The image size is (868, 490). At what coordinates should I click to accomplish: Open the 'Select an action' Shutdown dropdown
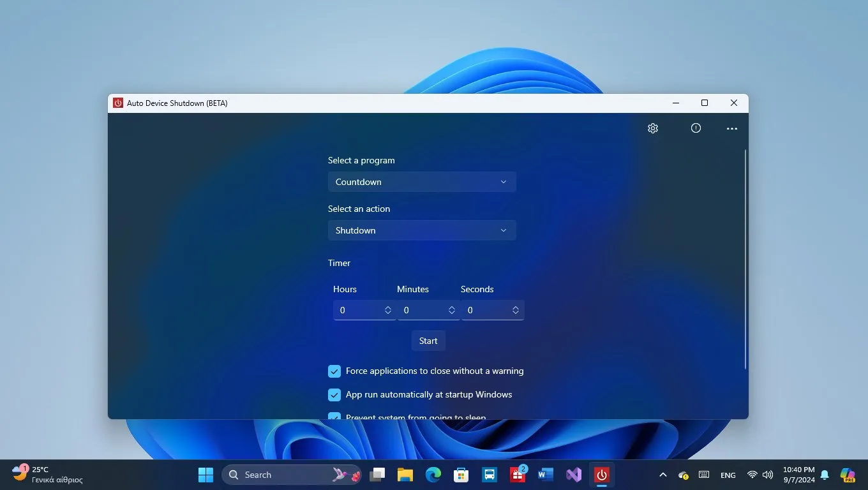coord(422,230)
